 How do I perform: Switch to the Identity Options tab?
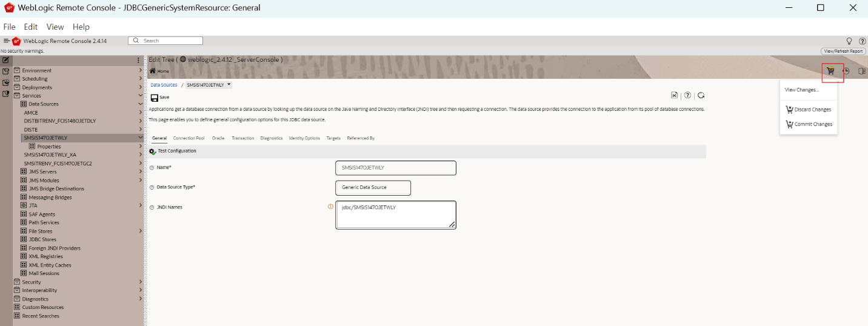(304, 138)
